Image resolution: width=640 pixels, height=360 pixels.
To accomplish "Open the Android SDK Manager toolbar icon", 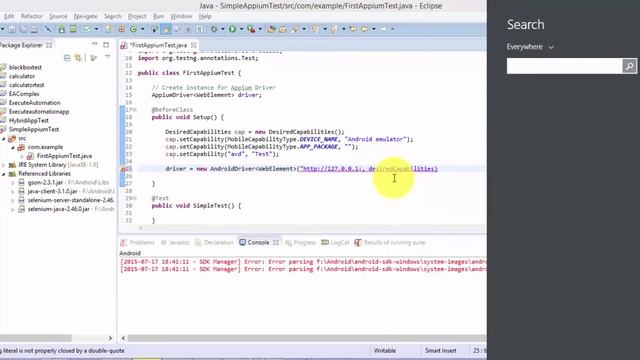I will [x=62, y=29].
